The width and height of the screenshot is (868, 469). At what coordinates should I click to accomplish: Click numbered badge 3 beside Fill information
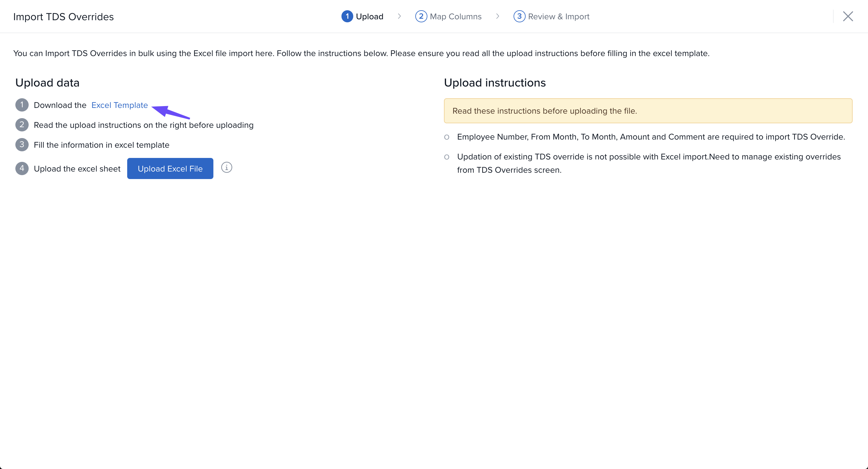click(22, 145)
